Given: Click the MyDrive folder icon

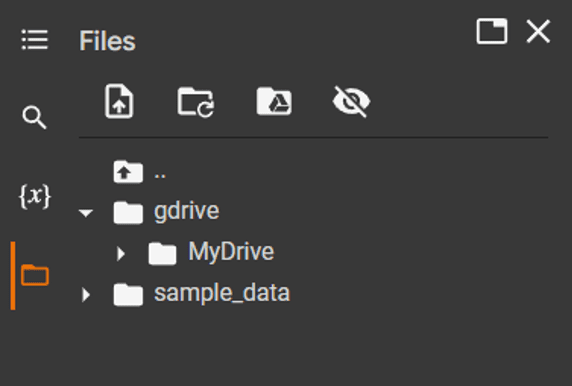Looking at the screenshot, I should [x=162, y=253].
